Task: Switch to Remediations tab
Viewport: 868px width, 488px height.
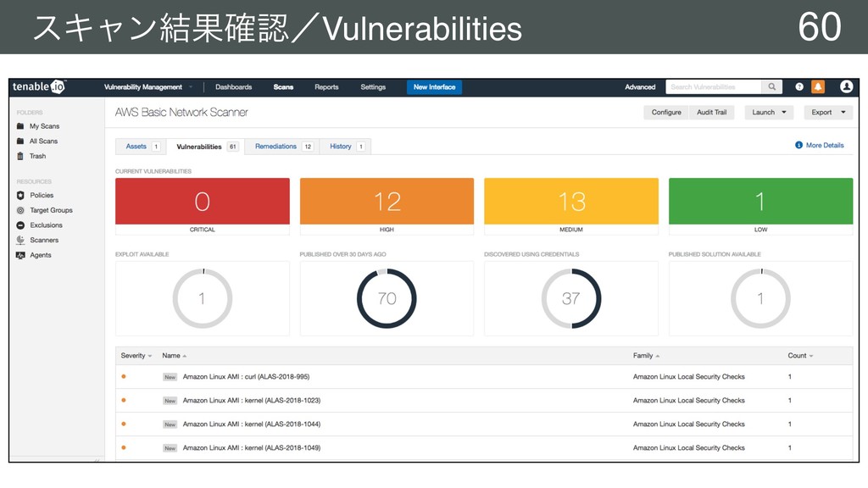Action: pos(282,147)
